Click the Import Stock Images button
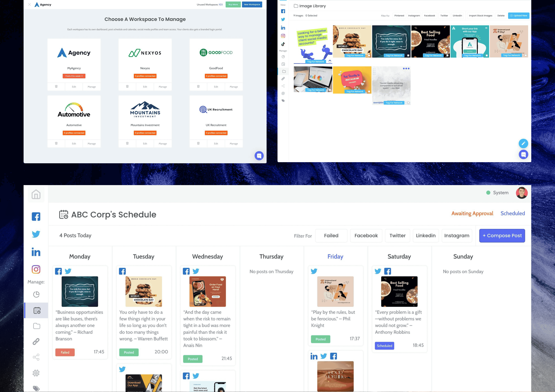The width and height of the screenshot is (555, 392). [x=481, y=16]
